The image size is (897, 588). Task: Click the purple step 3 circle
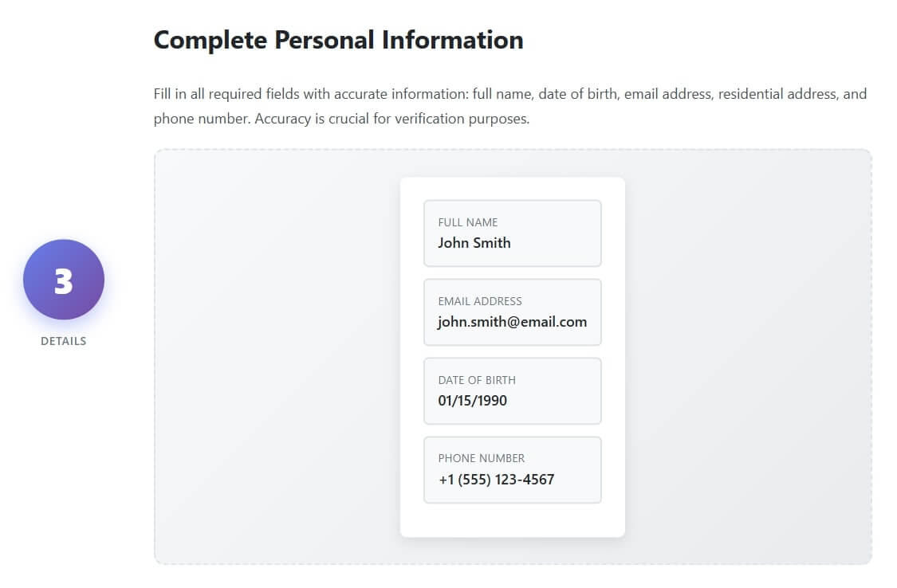(x=64, y=280)
